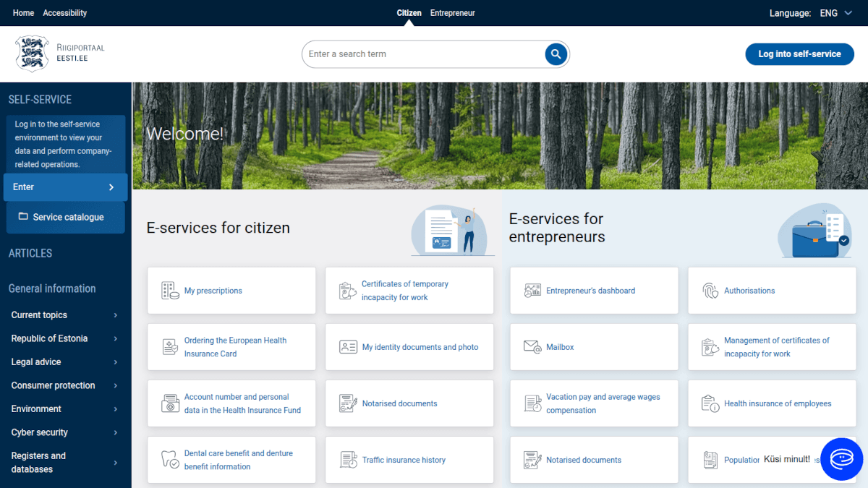Go to the Home link

pos(23,13)
